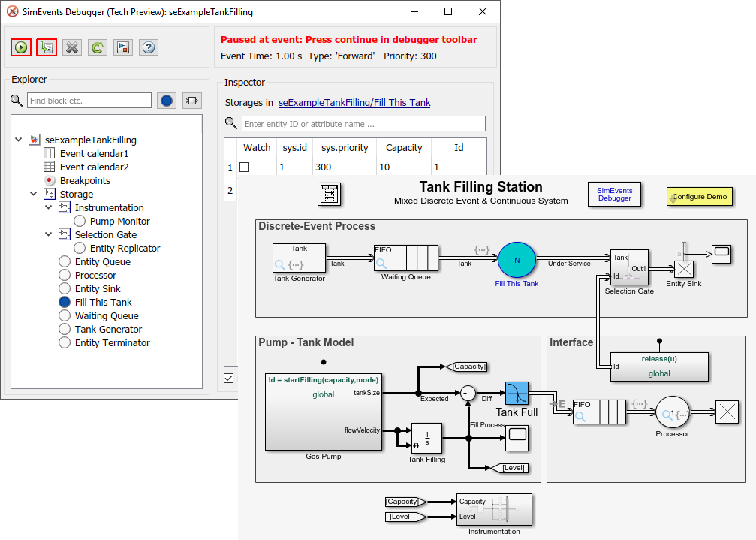
Task: Click the Step to next event icon
Action: point(46,47)
